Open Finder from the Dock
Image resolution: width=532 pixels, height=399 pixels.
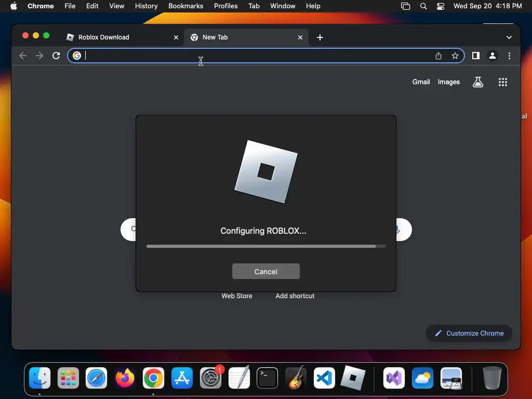coord(39,378)
